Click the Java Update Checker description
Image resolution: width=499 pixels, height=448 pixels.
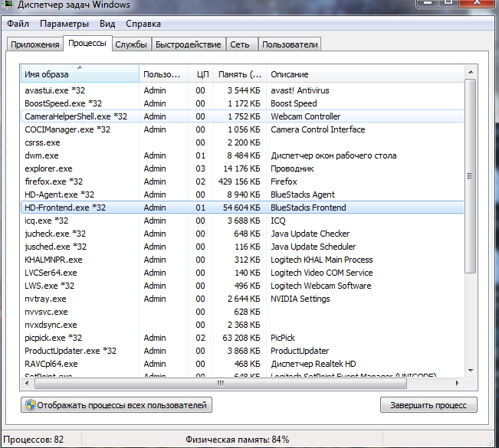point(310,234)
